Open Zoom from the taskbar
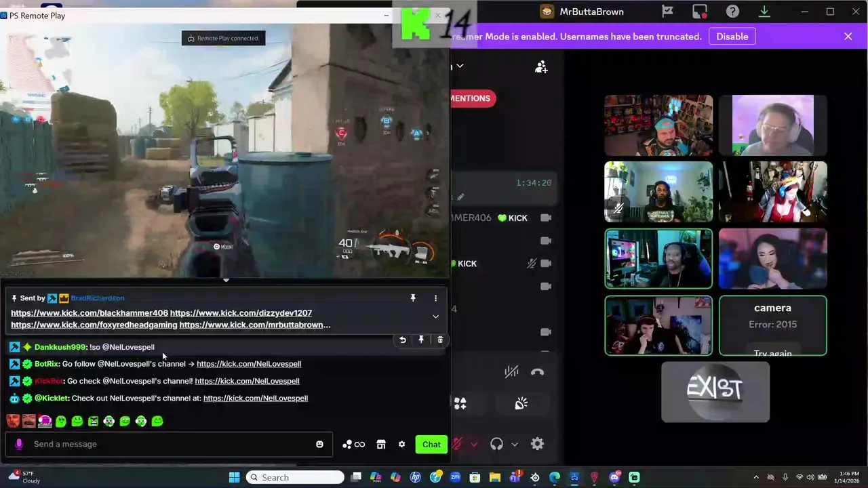 coord(455,477)
